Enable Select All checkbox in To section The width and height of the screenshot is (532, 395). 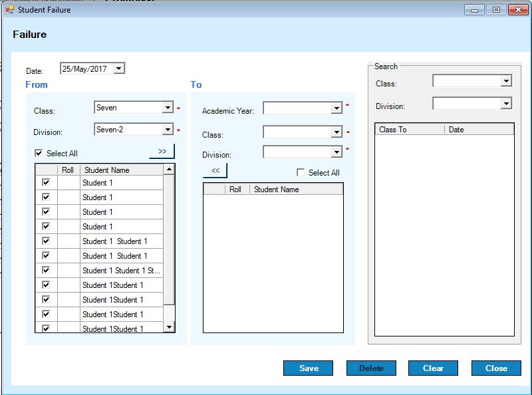301,173
